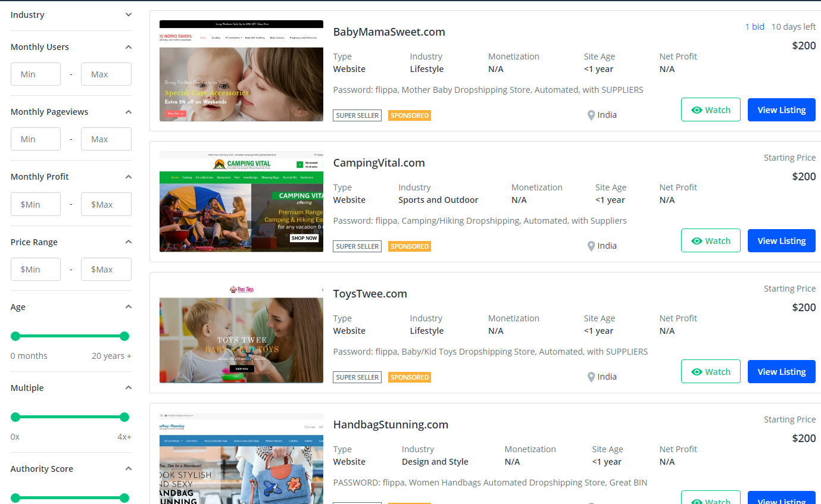Image resolution: width=821 pixels, height=504 pixels.
Task: Open the BabyMamaSweet.com title link
Action: click(x=389, y=32)
